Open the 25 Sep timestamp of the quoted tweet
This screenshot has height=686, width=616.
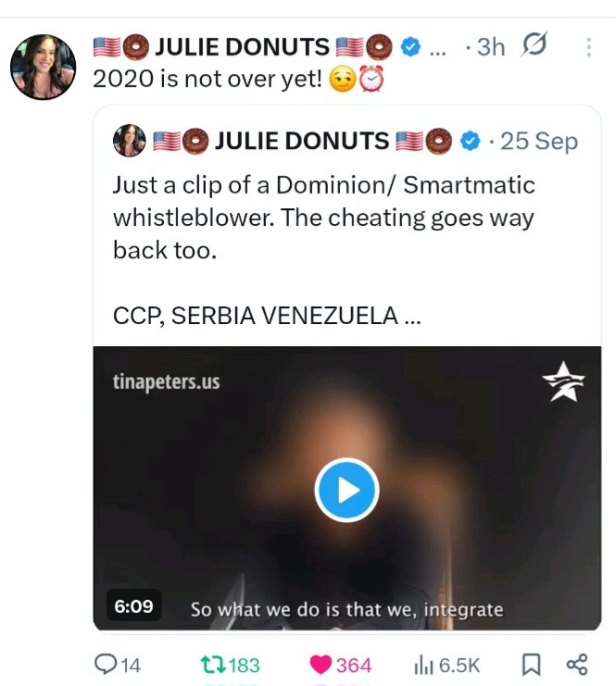[x=538, y=141]
